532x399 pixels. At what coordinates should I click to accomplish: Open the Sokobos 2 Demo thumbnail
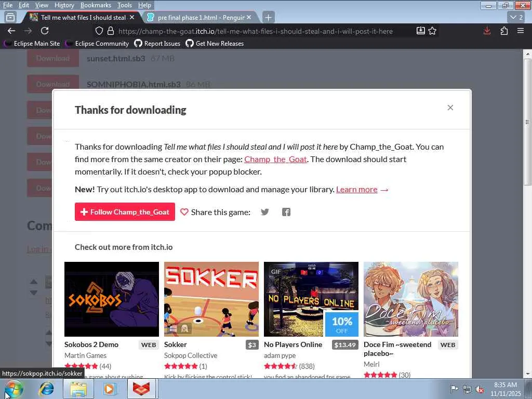tap(112, 299)
